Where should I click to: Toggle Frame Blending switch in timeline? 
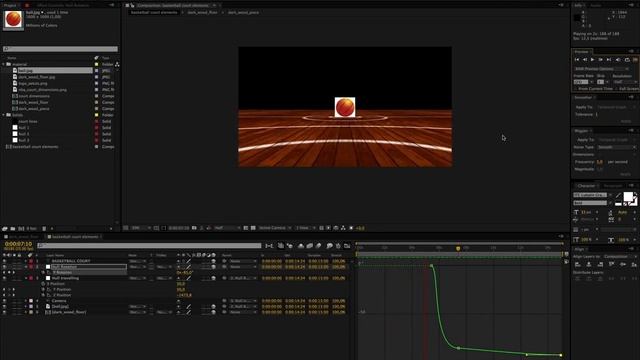pos(310,246)
